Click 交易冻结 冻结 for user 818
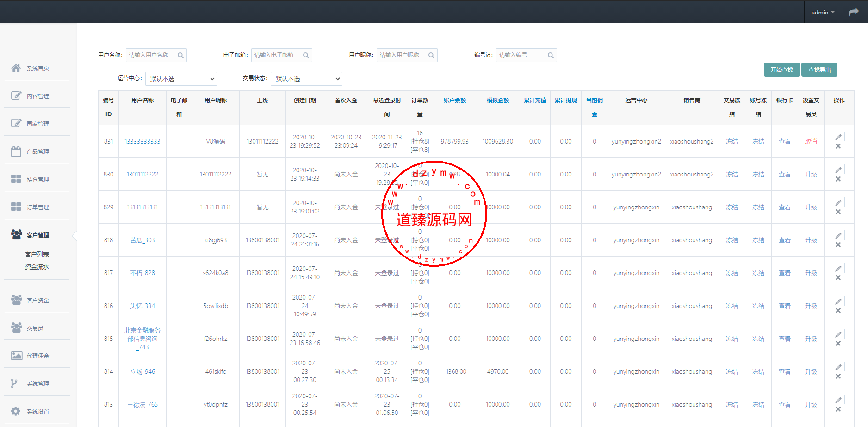This screenshot has width=868, height=427. pyautogui.click(x=732, y=240)
